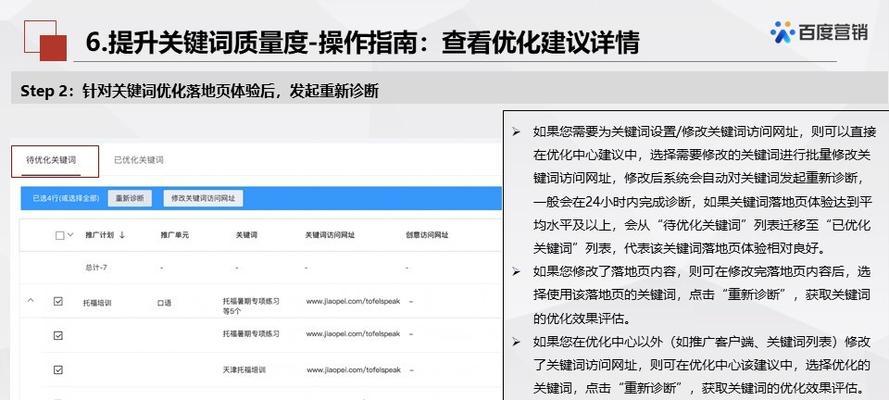This screenshot has width=889, height=400.
Task: Open the dropdown arrow beside the select-all checkbox
Action: coord(71,235)
